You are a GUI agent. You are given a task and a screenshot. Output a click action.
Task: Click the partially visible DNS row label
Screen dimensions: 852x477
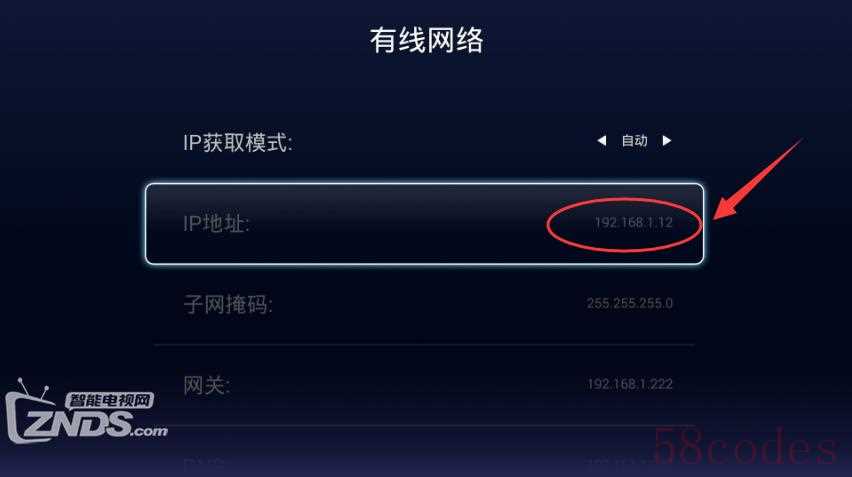point(203,465)
